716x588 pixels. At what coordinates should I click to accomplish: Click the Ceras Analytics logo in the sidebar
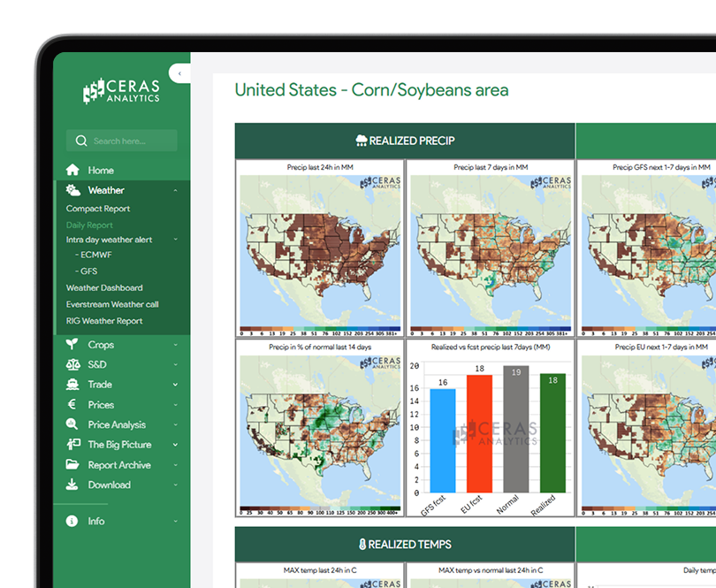coord(121,91)
